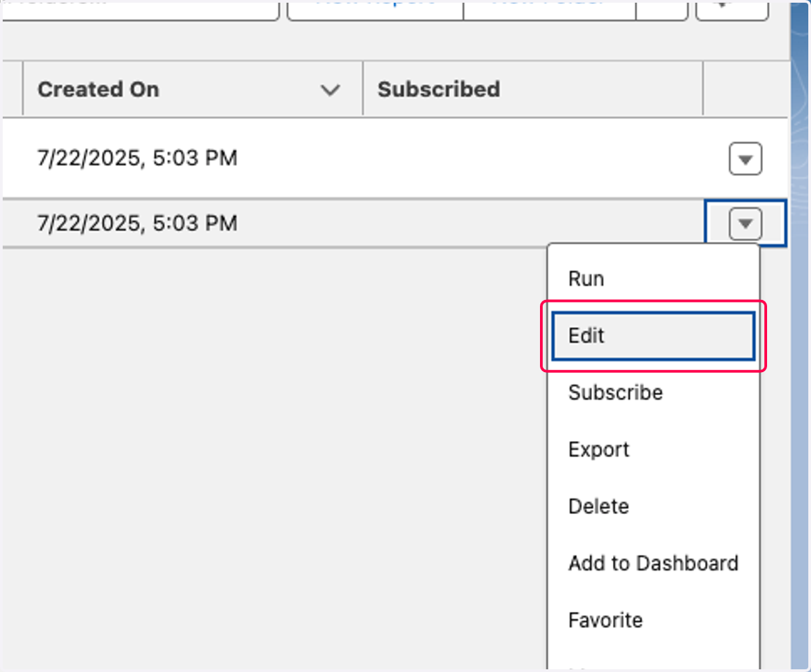Click empty Subscribed cell in first row

tap(533, 159)
